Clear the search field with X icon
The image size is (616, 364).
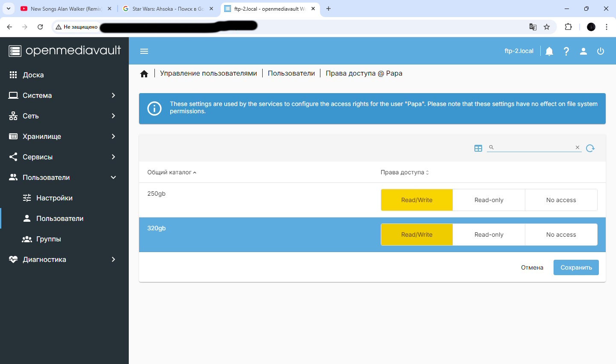coord(577,147)
